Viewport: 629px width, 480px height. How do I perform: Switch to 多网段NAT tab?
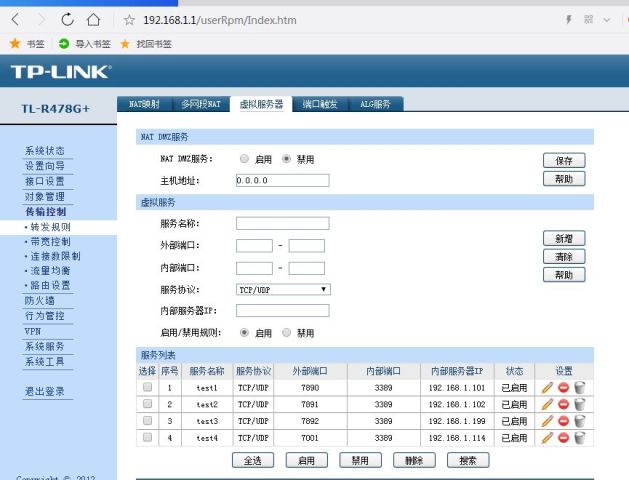point(201,104)
